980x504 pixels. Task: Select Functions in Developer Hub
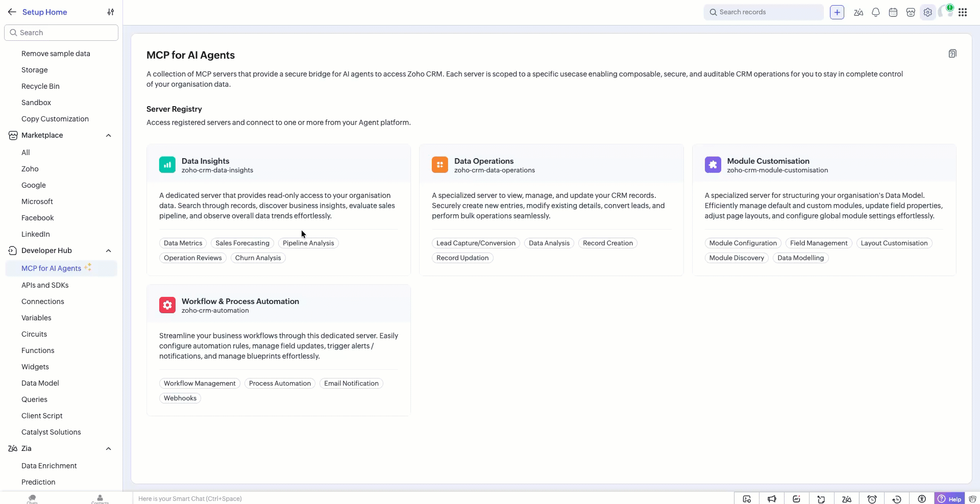pos(38,350)
